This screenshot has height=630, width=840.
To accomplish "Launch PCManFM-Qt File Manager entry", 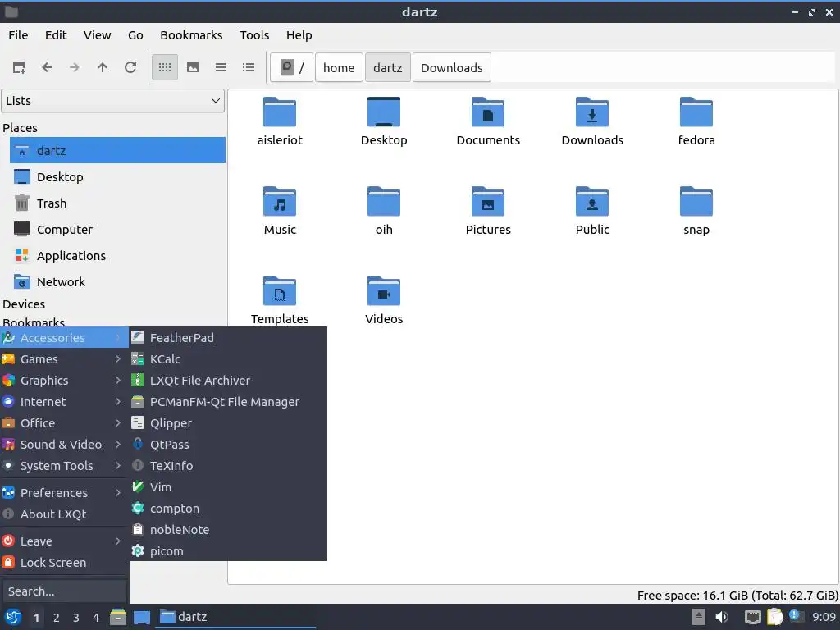I will 228,402.
